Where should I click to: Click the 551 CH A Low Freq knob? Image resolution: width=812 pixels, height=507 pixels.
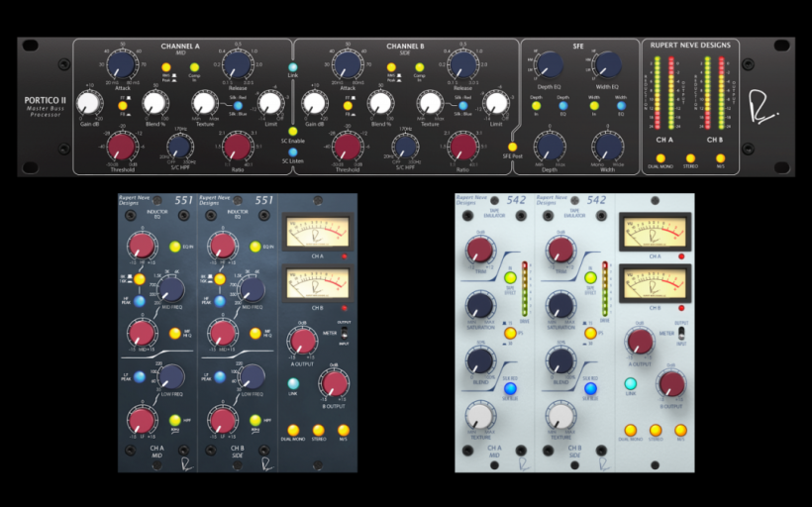(x=171, y=376)
